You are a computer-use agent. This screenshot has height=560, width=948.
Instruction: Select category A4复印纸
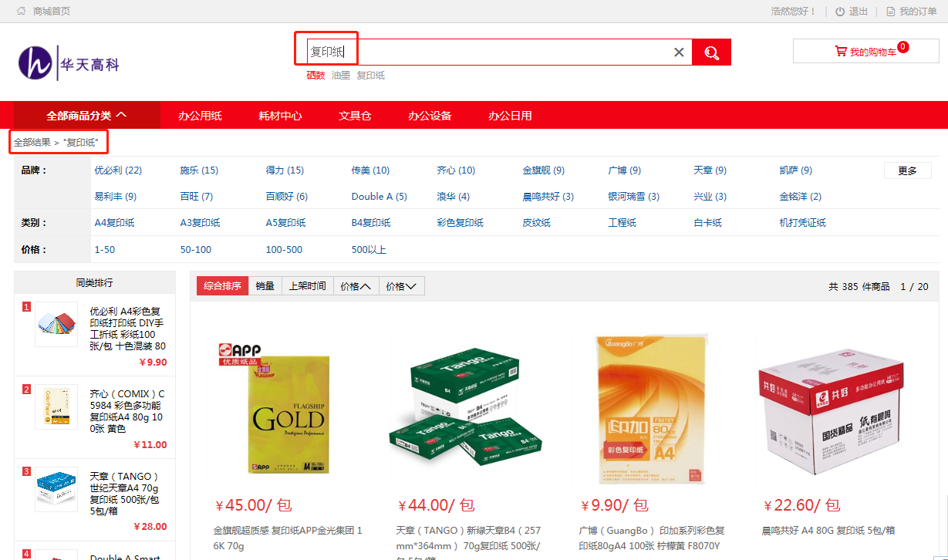pos(114,223)
